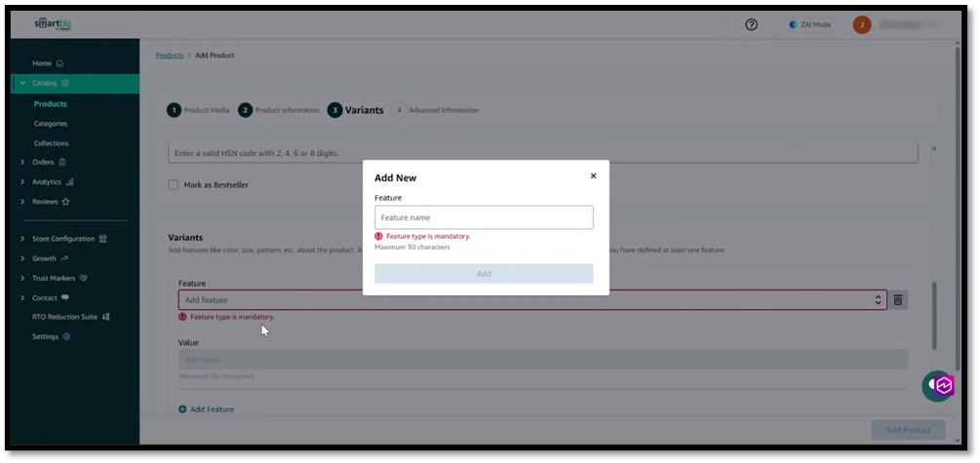Image resolution: width=980 pixels, height=463 pixels.
Task: Delete feature using trash icon
Action: point(897,300)
